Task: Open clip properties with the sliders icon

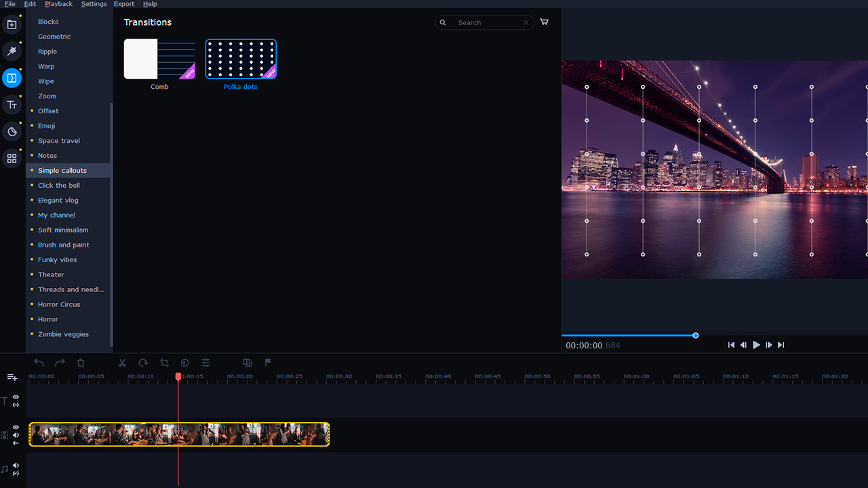Action: (x=205, y=363)
